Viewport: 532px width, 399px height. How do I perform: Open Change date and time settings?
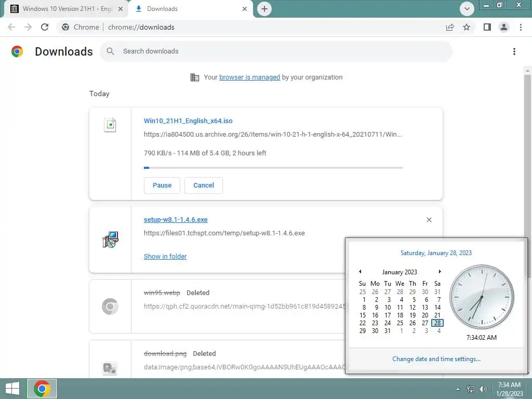(x=436, y=359)
